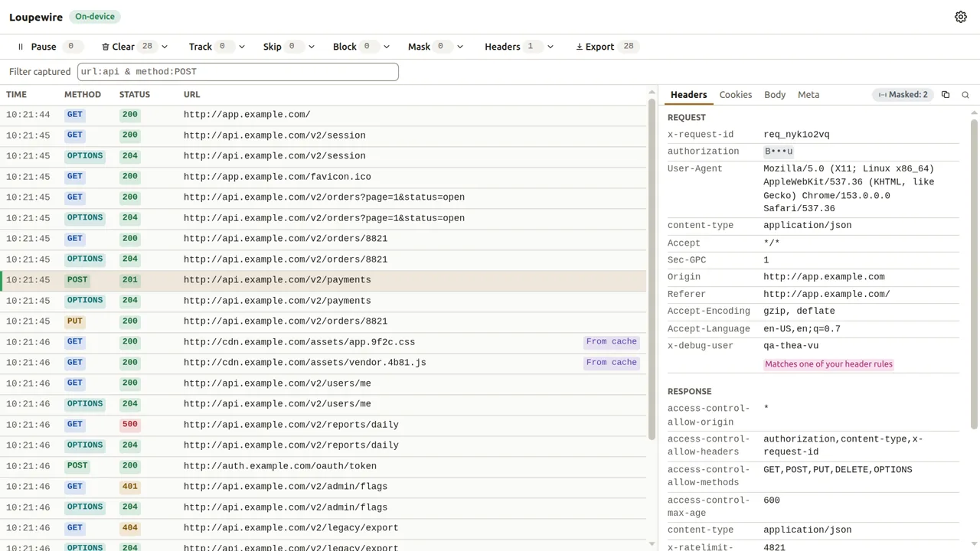Click the Matches one of your header rules note

(828, 364)
